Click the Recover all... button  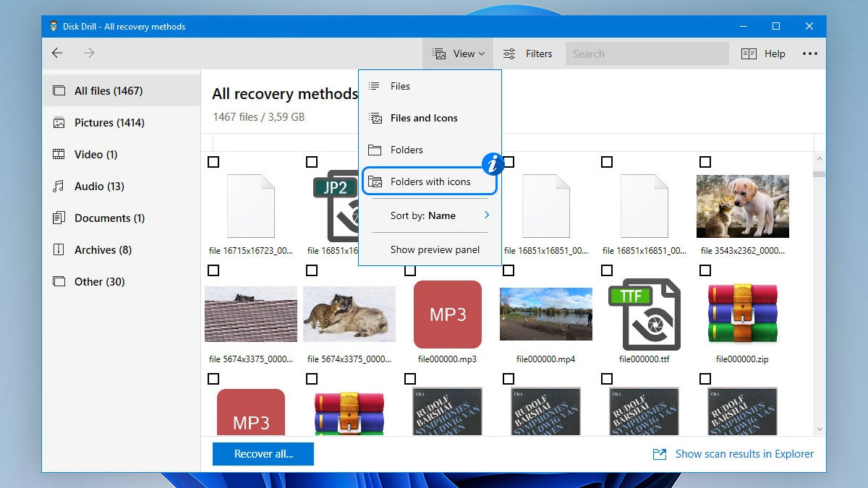pos(263,454)
